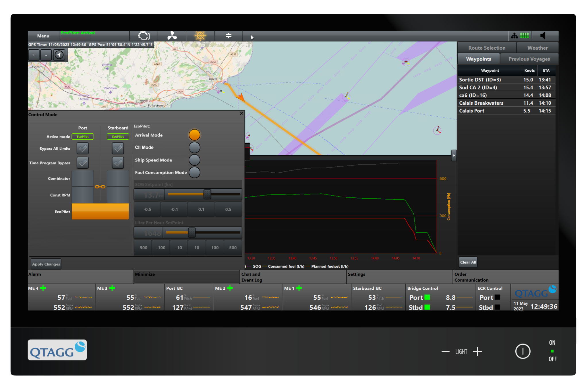Screen dimensions: 588x388
Task: Open the Menu
Action: (43, 36)
